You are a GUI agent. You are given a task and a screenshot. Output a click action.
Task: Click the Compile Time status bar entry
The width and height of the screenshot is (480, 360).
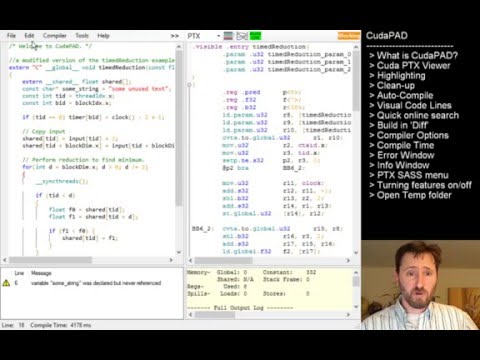[x=61, y=325]
